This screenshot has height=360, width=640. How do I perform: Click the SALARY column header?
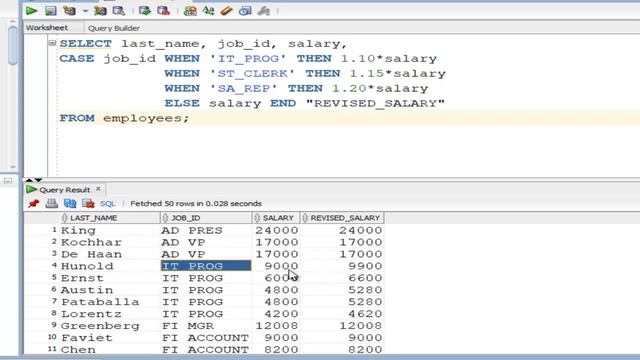(x=276, y=218)
